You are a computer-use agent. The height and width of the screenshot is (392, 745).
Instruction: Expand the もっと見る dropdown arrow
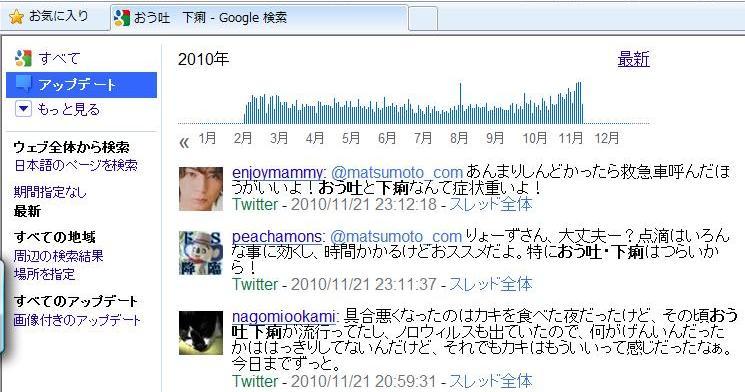[x=23, y=109]
